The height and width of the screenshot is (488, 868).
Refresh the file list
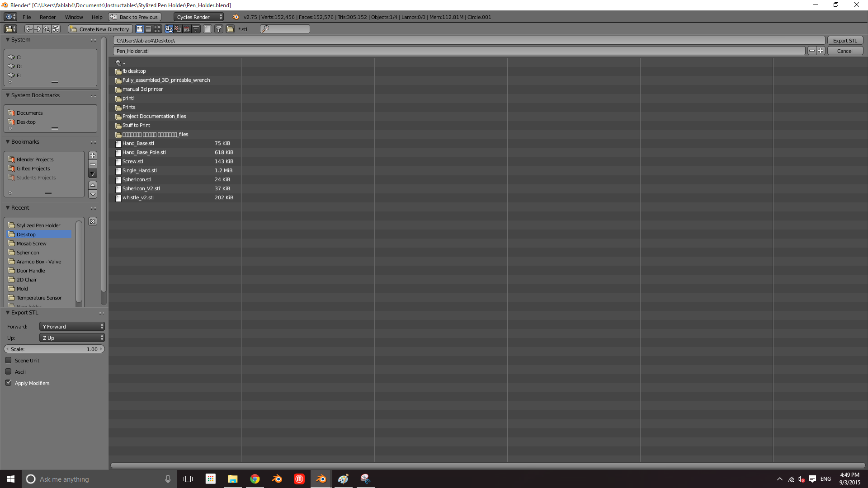56,29
